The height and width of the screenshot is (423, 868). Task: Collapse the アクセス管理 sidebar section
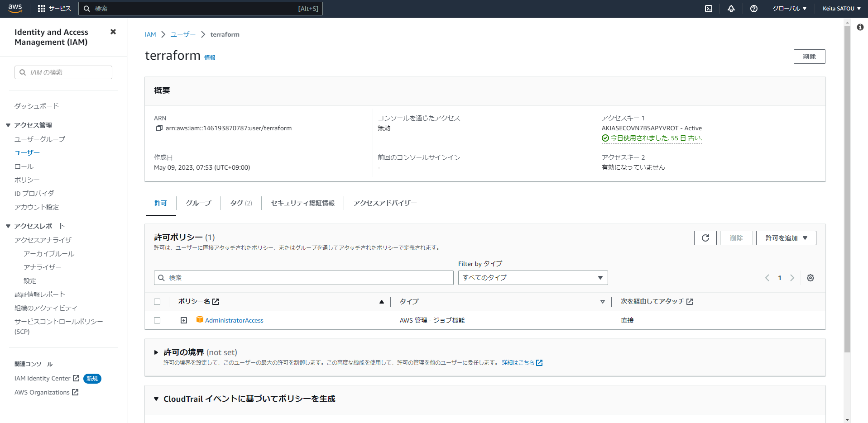pos(8,125)
